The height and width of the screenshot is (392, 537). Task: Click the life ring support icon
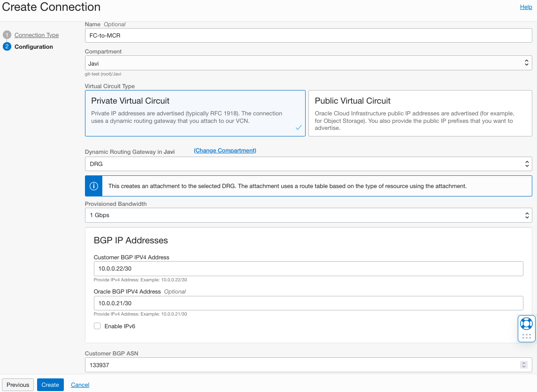526,324
